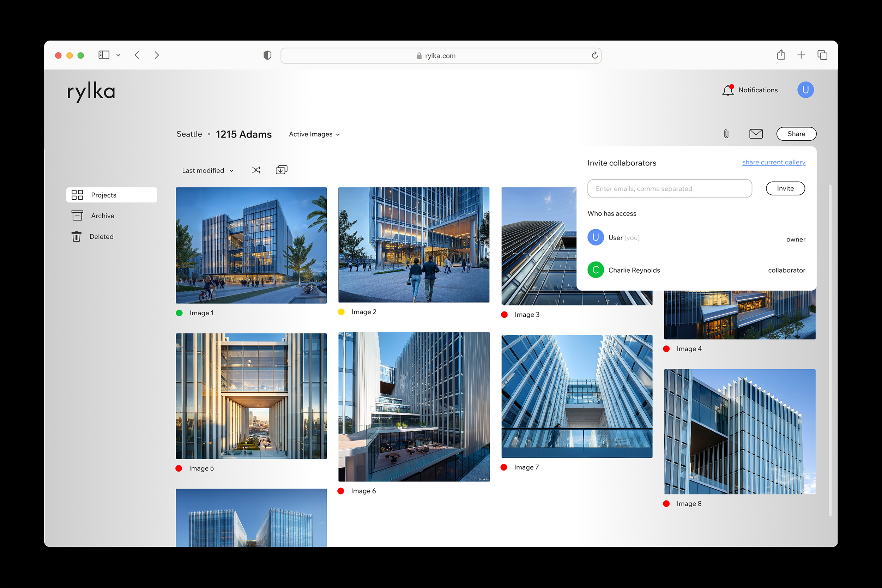The height and width of the screenshot is (588, 882).
Task: Click yellow status dot of Image 2
Action: (x=341, y=311)
